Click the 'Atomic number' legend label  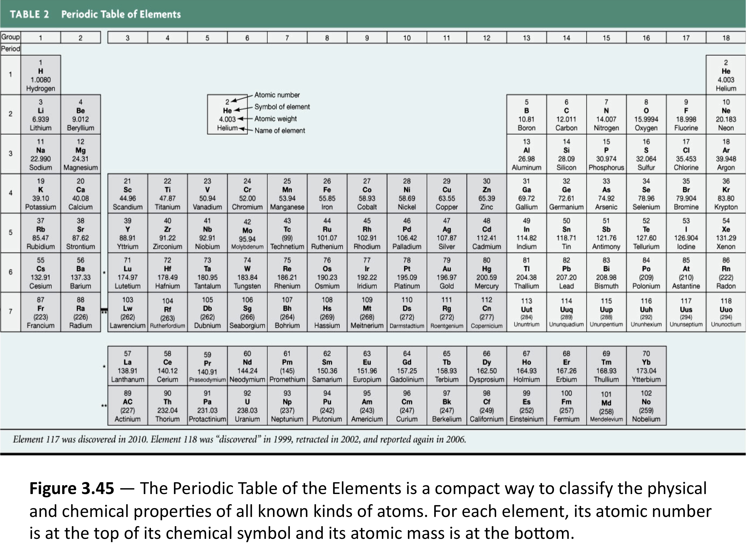[x=277, y=95]
